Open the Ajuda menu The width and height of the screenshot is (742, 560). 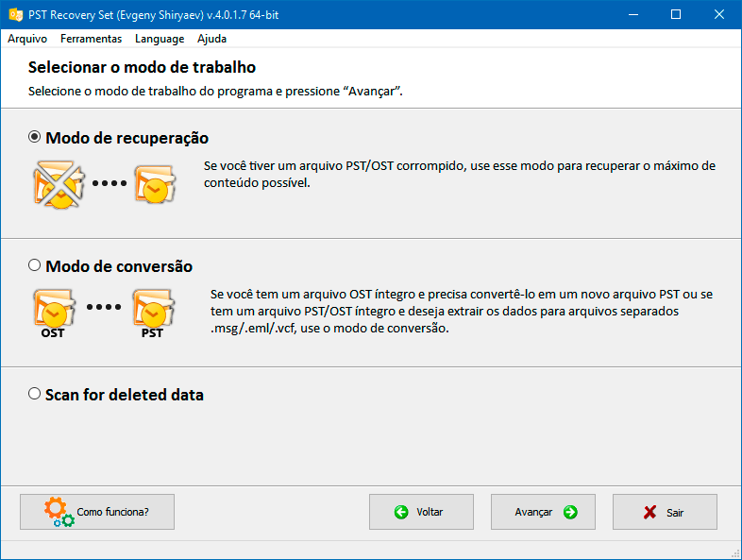(x=212, y=39)
